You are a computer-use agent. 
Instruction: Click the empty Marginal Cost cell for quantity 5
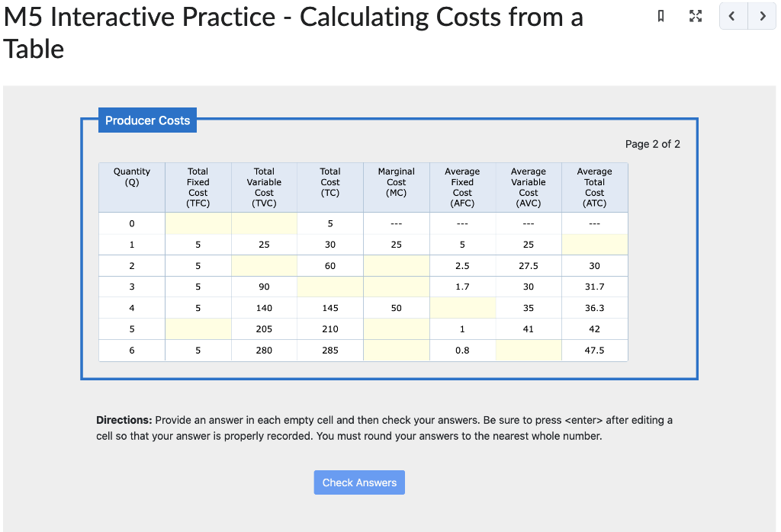(x=396, y=328)
